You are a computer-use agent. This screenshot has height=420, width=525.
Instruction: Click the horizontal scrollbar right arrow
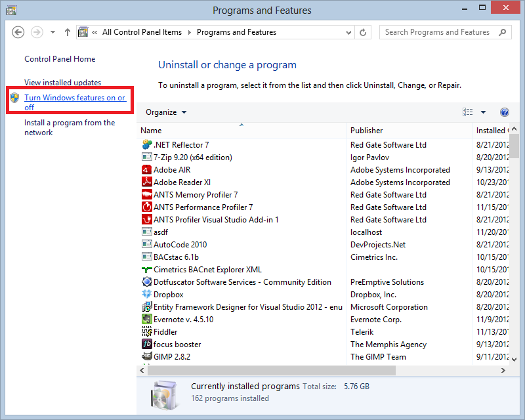click(503, 370)
